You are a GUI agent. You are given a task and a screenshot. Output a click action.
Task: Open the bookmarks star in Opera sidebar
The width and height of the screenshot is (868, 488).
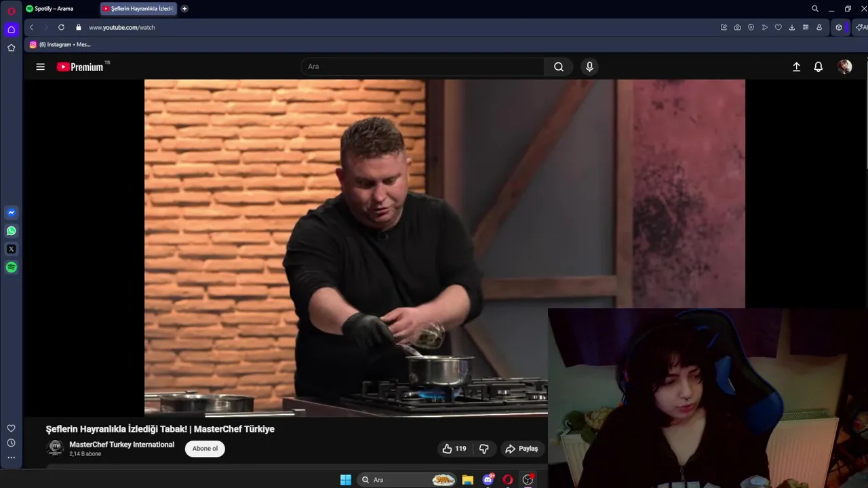pyautogui.click(x=11, y=47)
